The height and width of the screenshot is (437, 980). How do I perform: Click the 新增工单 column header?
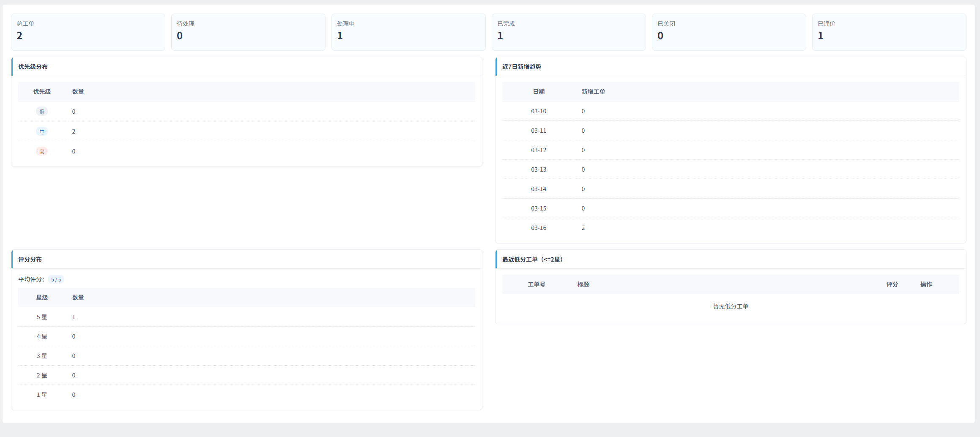(x=593, y=92)
